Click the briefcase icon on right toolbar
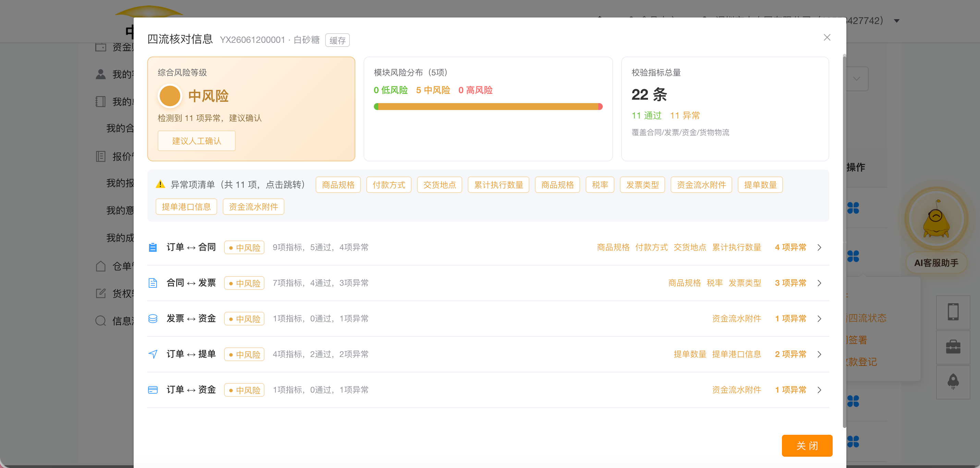This screenshot has width=980, height=468. pos(953,347)
